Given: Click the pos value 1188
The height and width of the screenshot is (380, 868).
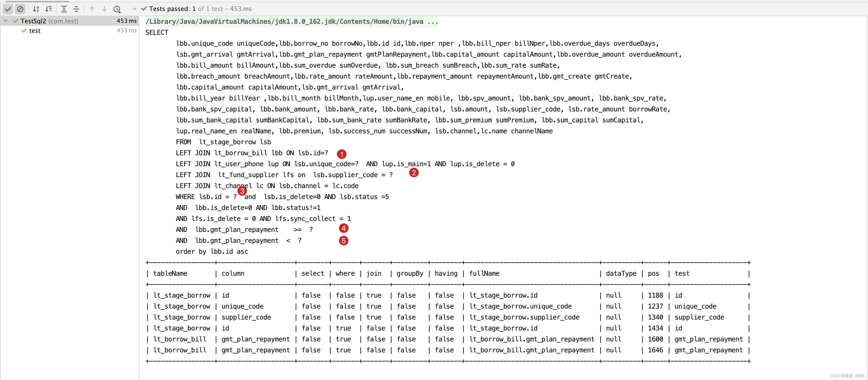Looking at the screenshot, I should pos(655,295).
